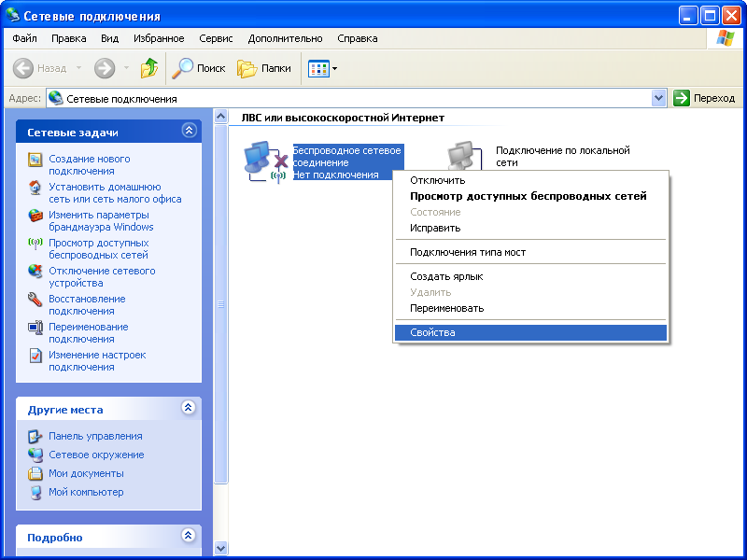The width and height of the screenshot is (747, 560).
Task: Click Установить домашнюю сеть link
Action: point(115,193)
